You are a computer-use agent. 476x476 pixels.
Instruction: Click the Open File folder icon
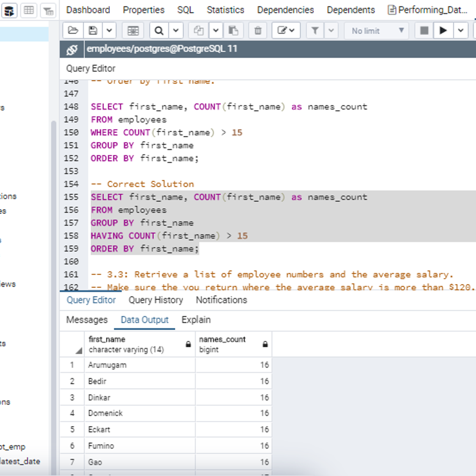[x=73, y=31]
